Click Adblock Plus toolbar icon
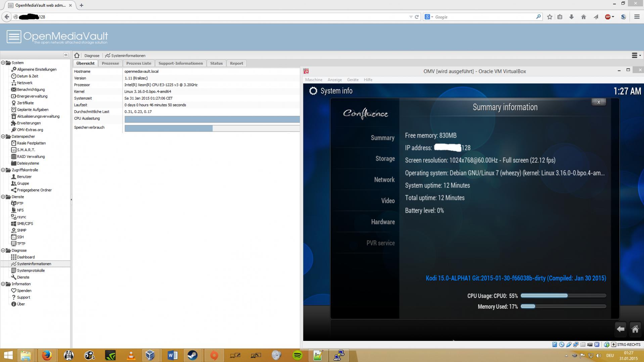 point(608,17)
